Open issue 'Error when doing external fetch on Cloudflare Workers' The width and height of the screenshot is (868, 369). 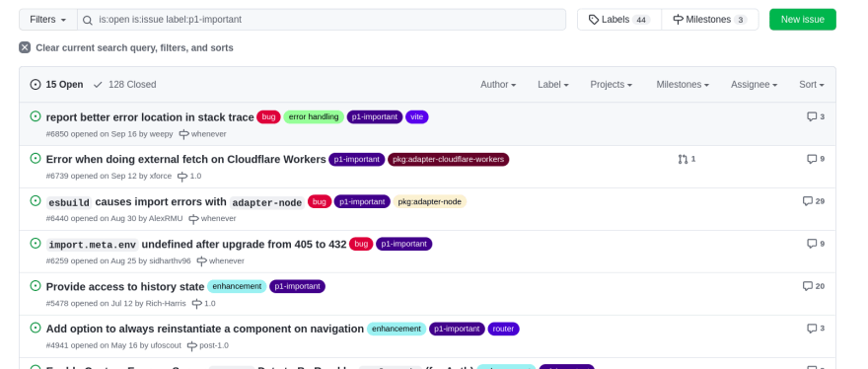pyautogui.click(x=186, y=159)
